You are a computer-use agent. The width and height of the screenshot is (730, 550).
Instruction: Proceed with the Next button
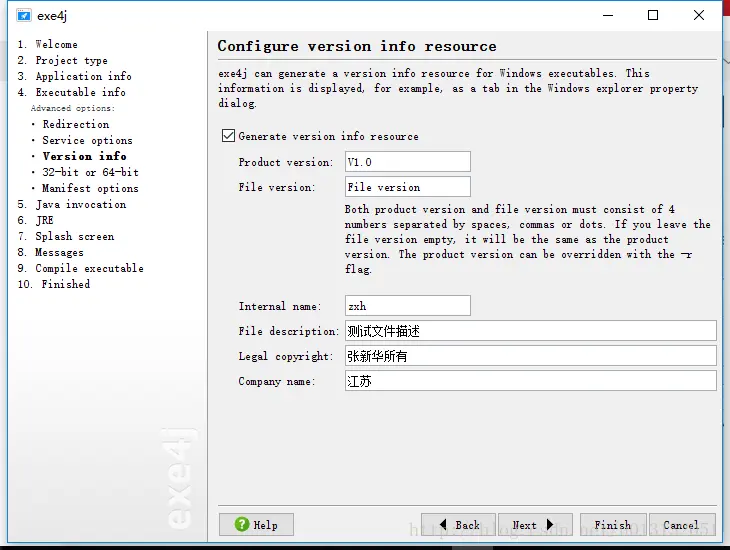tap(535, 525)
